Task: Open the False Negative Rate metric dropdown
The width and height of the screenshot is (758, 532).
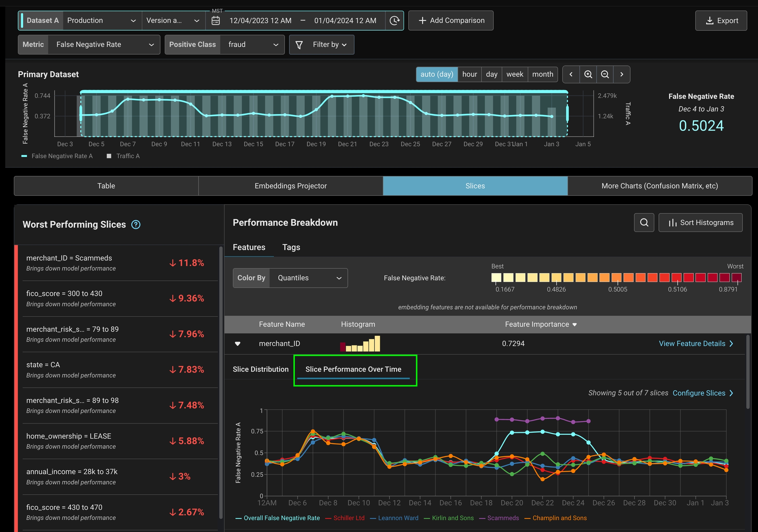Action: [x=104, y=45]
